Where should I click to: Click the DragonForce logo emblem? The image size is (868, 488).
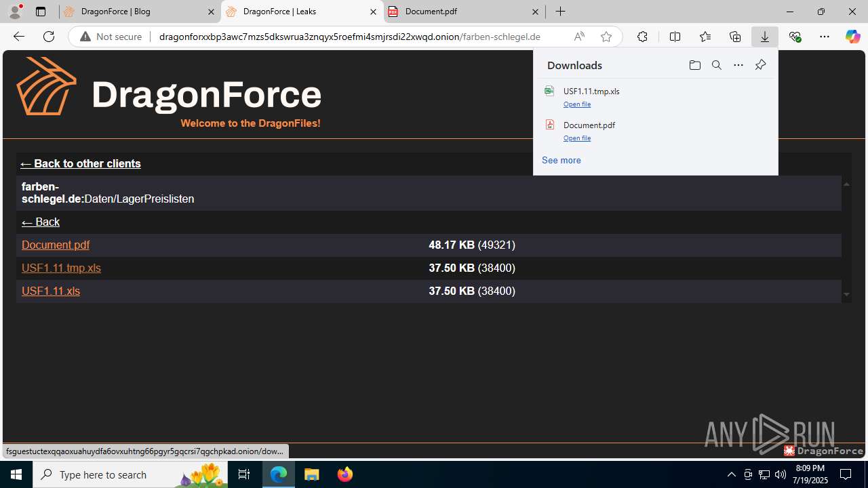(x=46, y=86)
